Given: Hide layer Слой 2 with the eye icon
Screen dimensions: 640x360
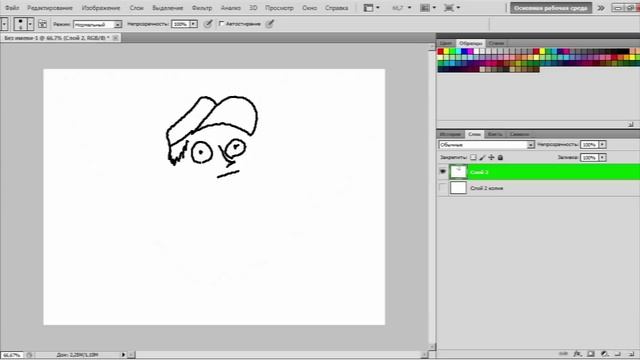Looking at the screenshot, I should (443, 172).
